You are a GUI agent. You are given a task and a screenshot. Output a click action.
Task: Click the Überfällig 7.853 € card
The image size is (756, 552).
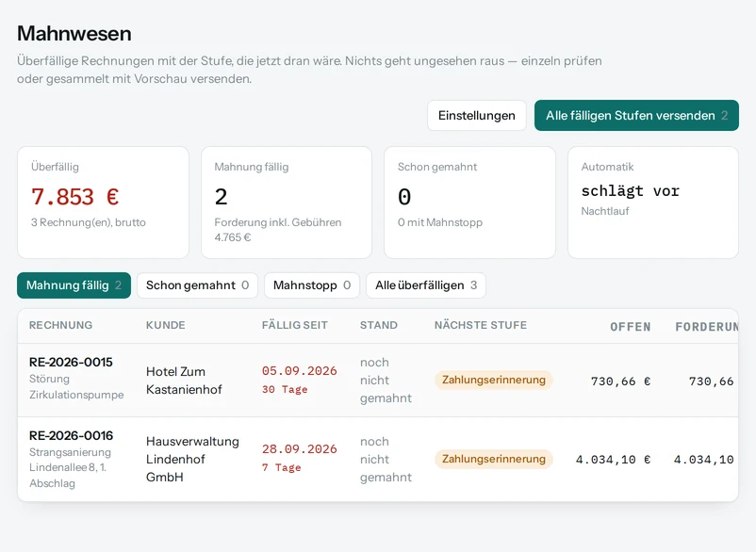tap(103, 203)
